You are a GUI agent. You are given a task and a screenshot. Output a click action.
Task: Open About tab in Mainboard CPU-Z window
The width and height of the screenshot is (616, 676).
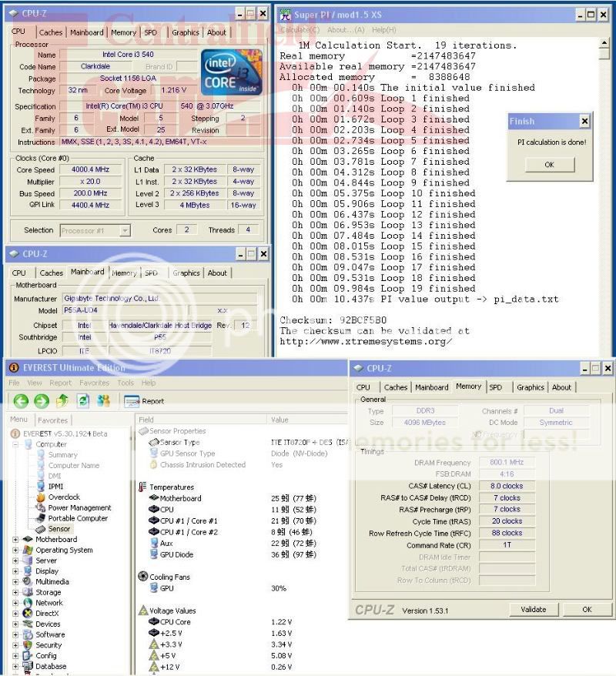[217, 273]
